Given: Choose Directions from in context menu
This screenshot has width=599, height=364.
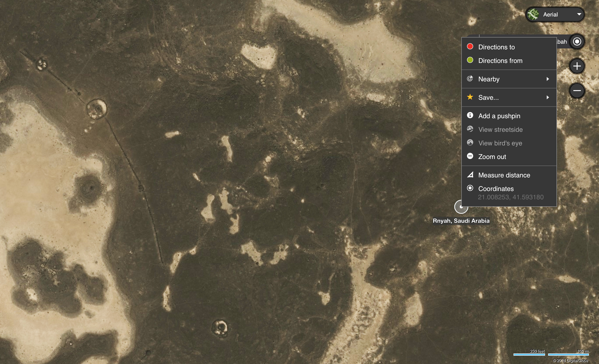Looking at the screenshot, I should [500, 61].
